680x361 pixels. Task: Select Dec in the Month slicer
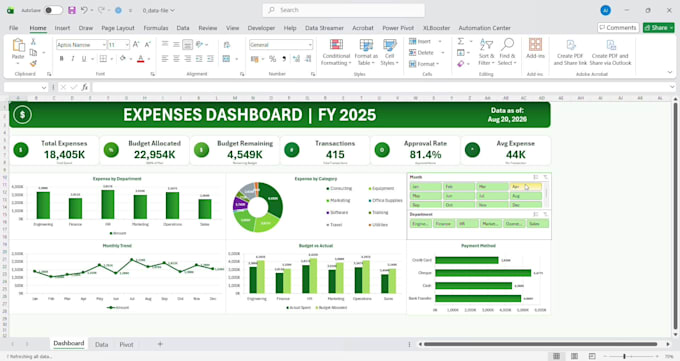[x=526, y=205]
